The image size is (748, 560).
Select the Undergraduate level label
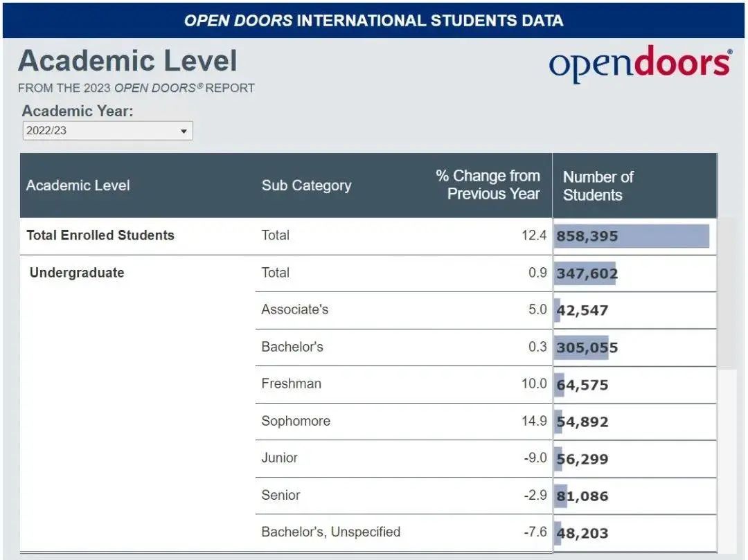click(x=77, y=273)
